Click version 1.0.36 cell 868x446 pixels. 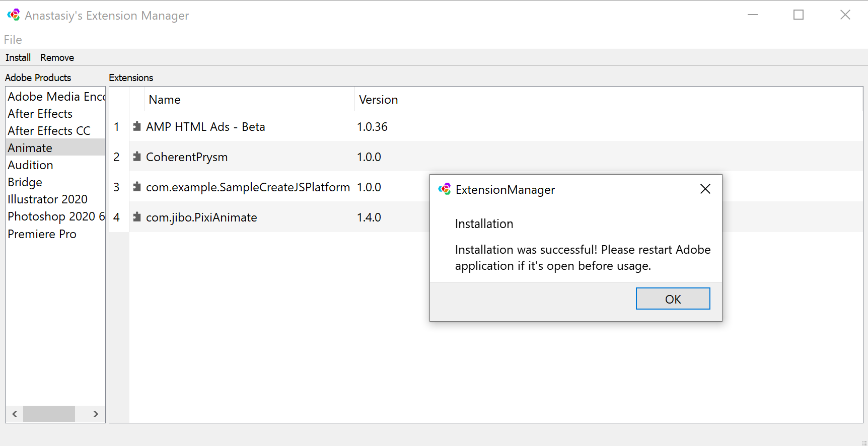372,126
